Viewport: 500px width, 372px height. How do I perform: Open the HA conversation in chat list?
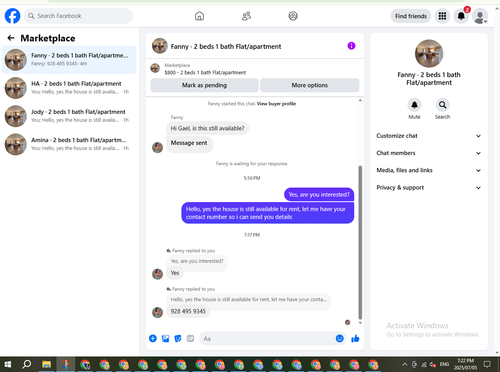[x=69, y=88]
